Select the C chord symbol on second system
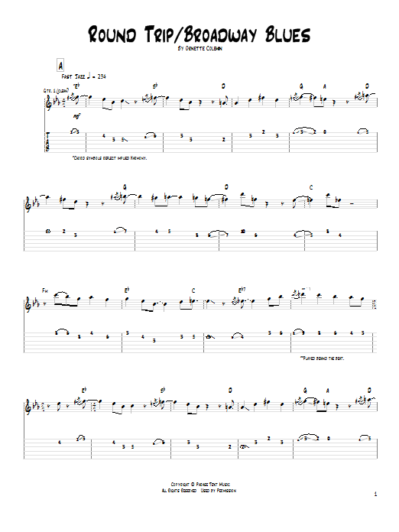Screen dimensions: 399x532 [x=311, y=187]
